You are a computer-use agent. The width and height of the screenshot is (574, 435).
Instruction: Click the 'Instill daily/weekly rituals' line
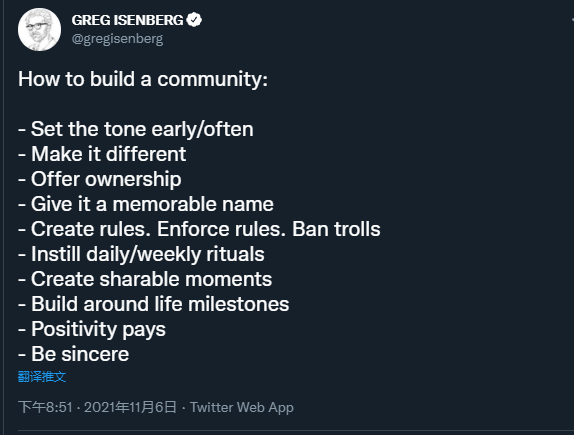pos(141,254)
